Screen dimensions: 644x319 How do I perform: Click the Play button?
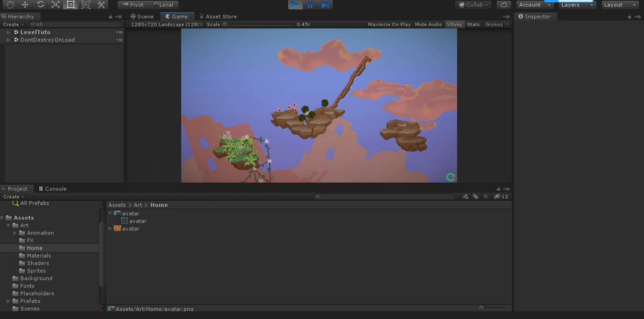(x=295, y=5)
